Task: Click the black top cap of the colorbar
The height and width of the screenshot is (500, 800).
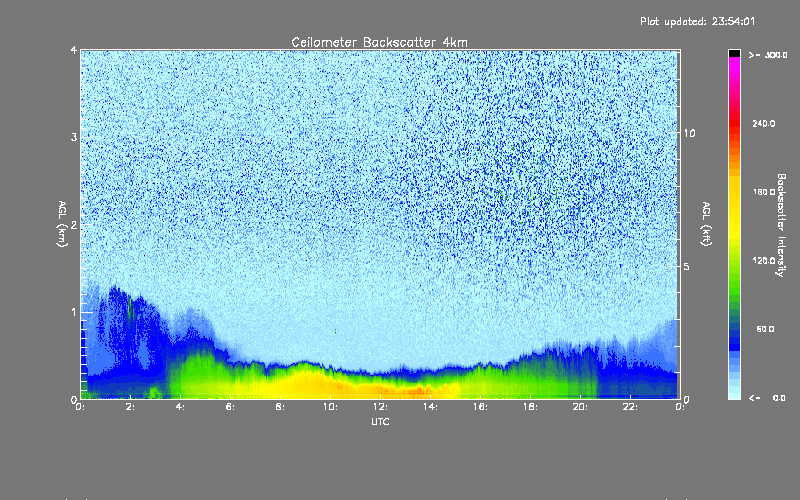Action: coord(734,53)
